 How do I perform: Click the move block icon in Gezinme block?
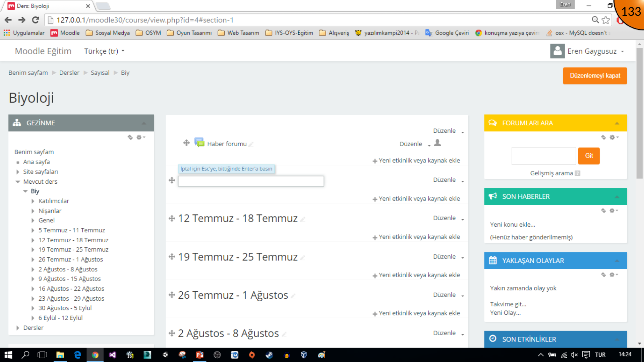[130, 137]
